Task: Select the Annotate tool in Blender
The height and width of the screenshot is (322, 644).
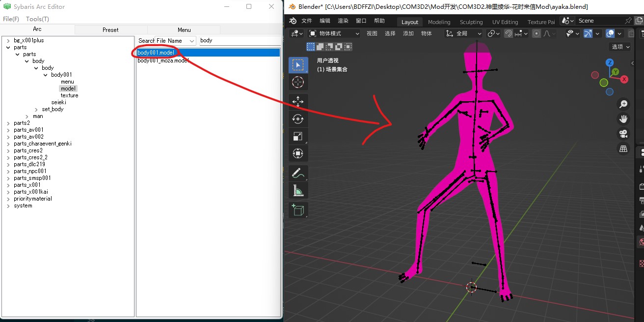Action: click(298, 173)
